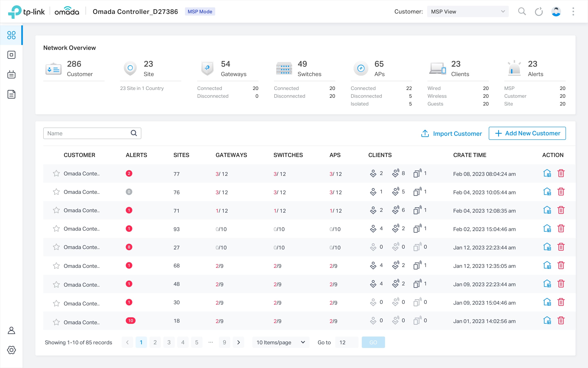
Task: Favorite the customer with 30 sites
Action: (x=56, y=303)
